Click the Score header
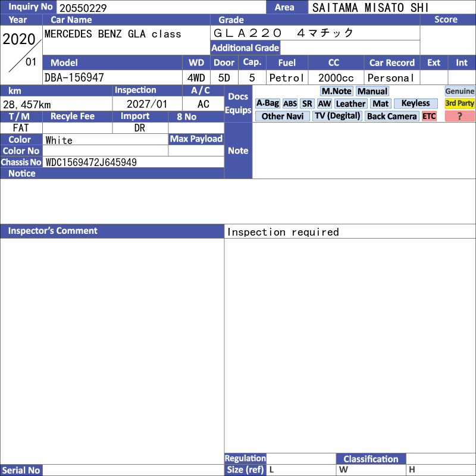Screen dimensions: 476x476 [447, 20]
